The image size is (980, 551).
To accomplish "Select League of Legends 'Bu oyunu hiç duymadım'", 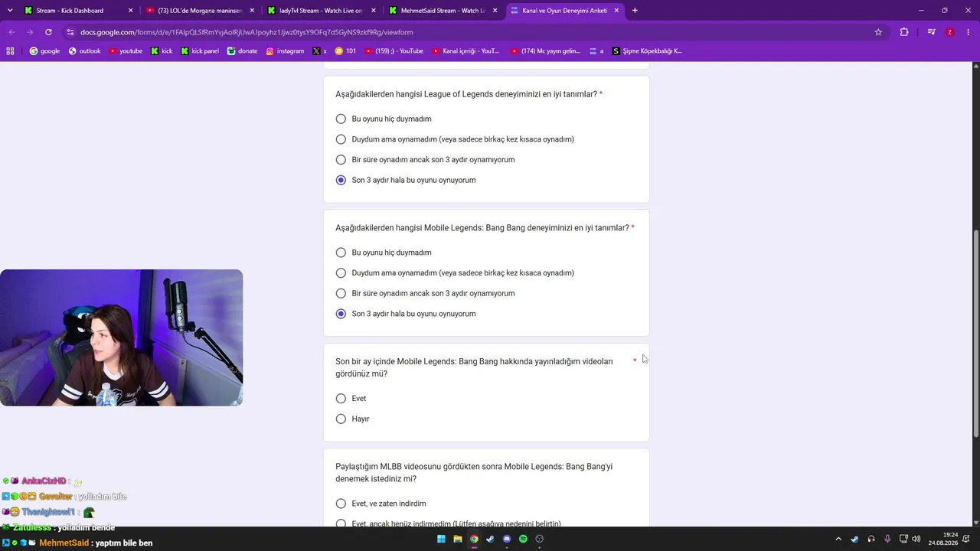I will click(x=341, y=119).
